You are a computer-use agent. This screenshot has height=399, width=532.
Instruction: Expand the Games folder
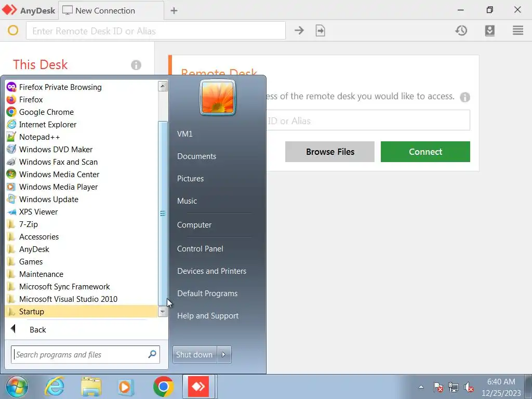coord(82,262)
